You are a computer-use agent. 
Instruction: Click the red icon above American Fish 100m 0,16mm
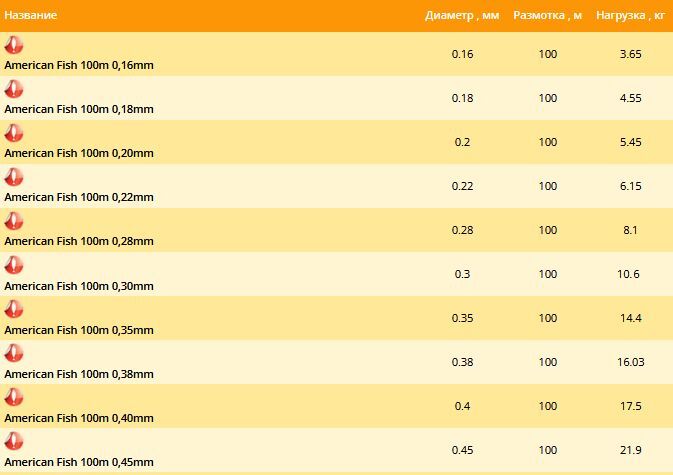pyautogui.click(x=14, y=45)
